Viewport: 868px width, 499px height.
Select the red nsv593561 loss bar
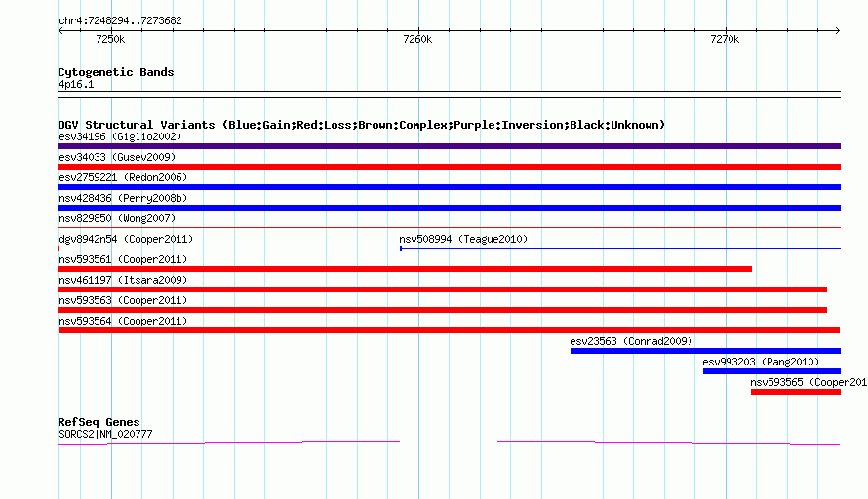click(405, 269)
